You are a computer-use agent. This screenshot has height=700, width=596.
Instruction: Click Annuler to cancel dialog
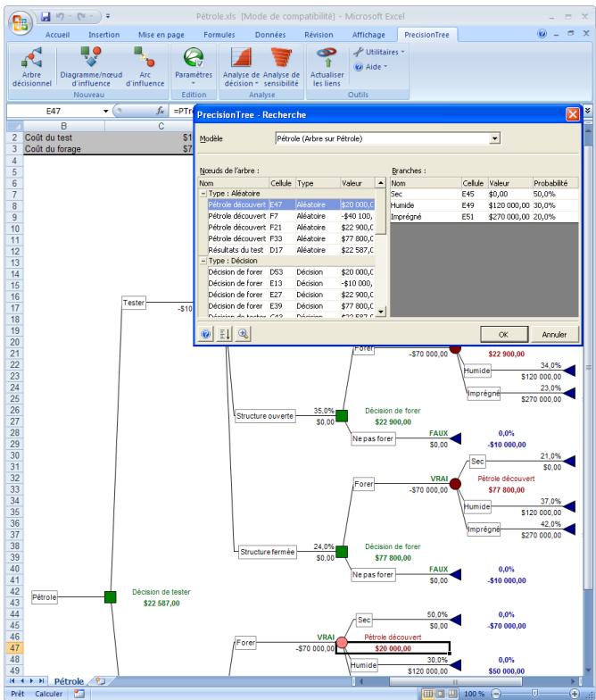(553, 334)
